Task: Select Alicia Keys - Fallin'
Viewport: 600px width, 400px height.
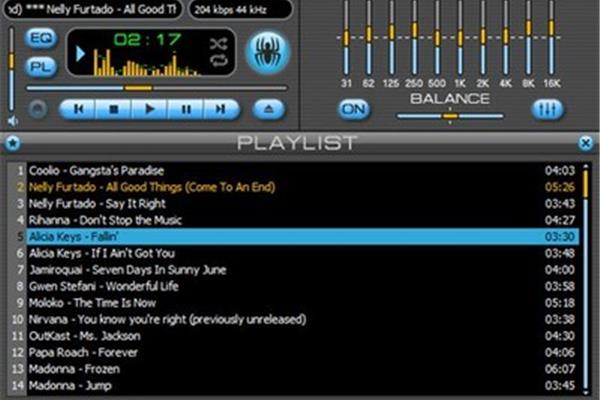Action: pos(302,237)
